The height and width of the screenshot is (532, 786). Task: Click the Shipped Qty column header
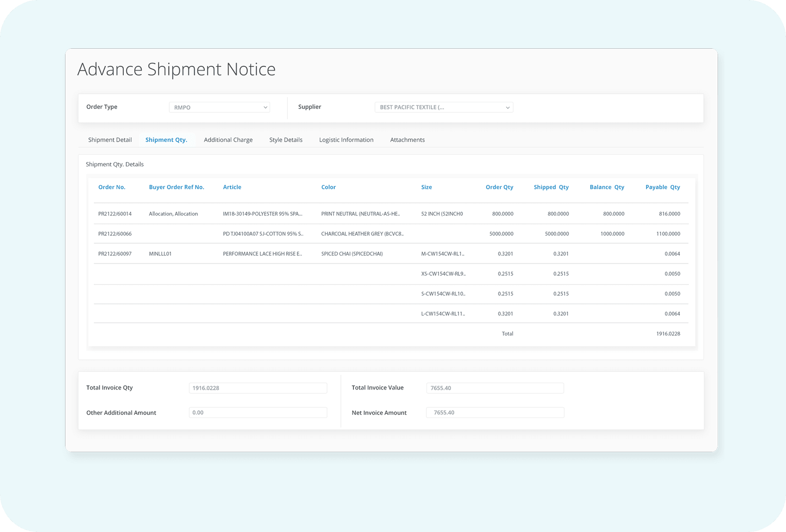(551, 187)
